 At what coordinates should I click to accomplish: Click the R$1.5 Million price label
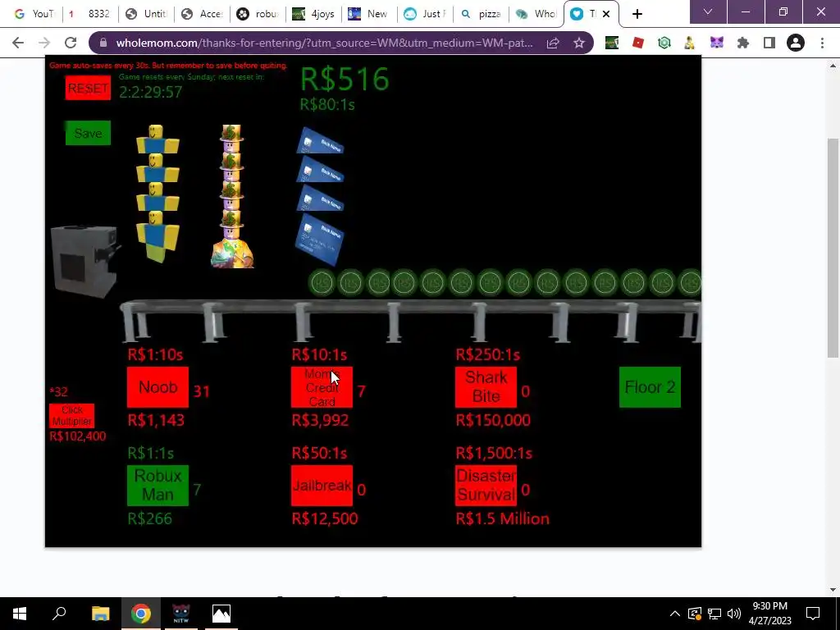(503, 518)
